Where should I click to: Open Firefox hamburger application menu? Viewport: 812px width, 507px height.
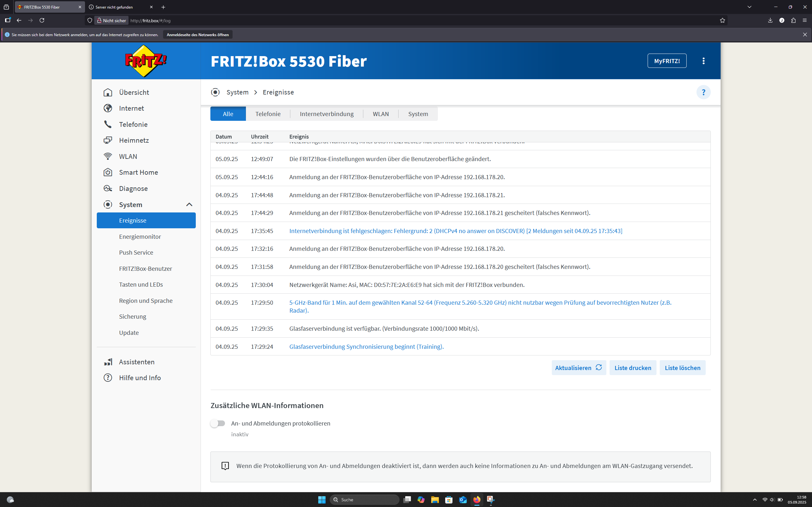click(x=805, y=21)
